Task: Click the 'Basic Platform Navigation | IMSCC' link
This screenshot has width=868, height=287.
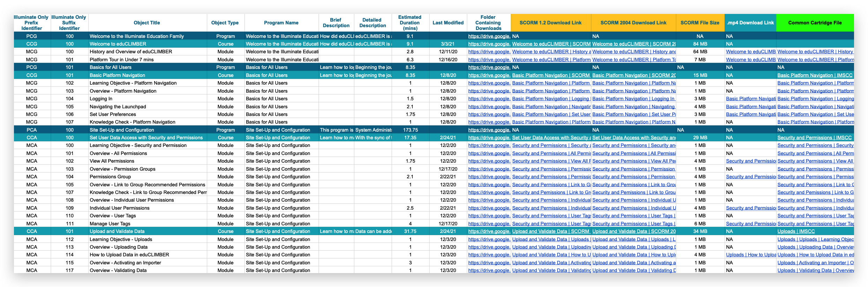Action: [815, 75]
